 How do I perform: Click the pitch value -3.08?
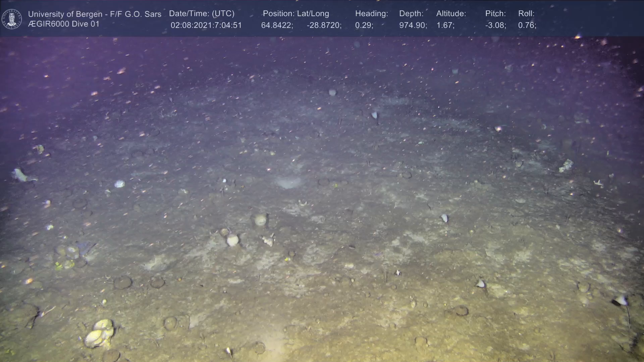click(x=495, y=25)
